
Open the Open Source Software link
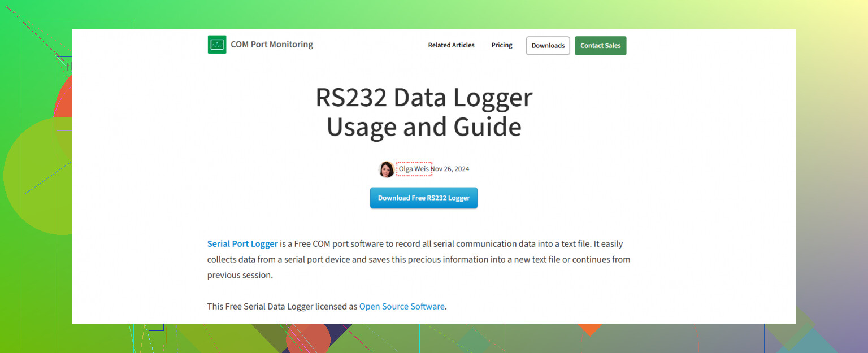(x=402, y=306)
